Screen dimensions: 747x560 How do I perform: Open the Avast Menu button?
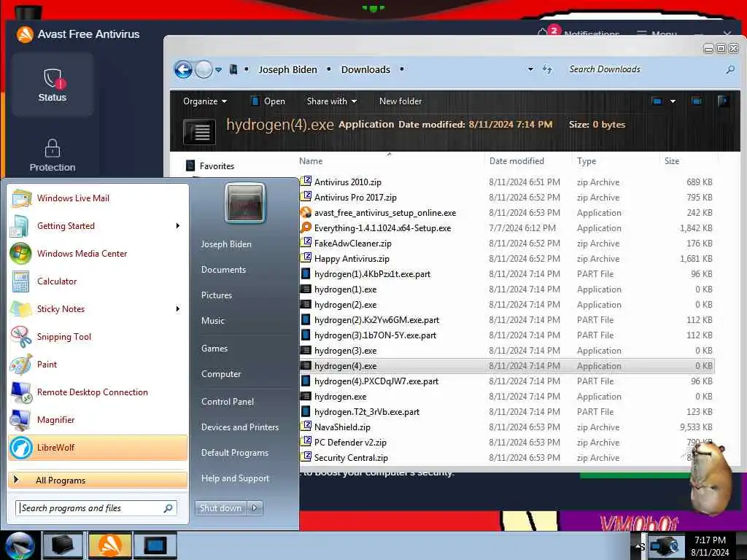[x=657, y=34]
